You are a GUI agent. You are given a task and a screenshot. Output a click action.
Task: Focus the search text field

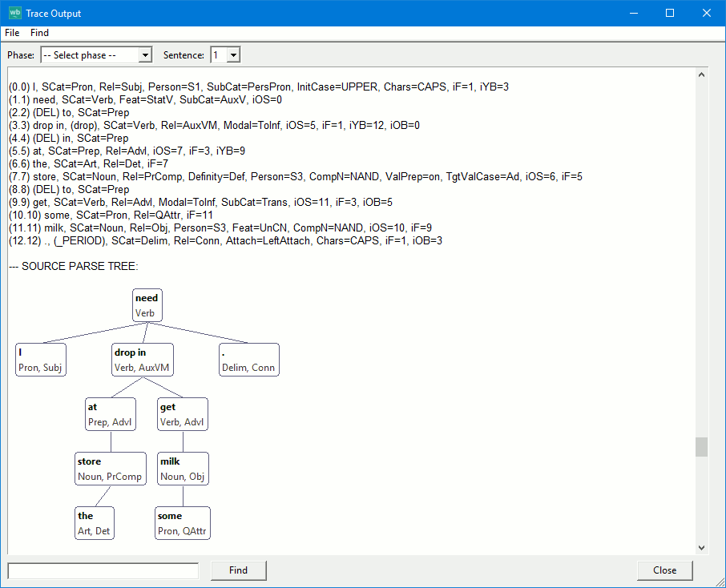[103, 571]
